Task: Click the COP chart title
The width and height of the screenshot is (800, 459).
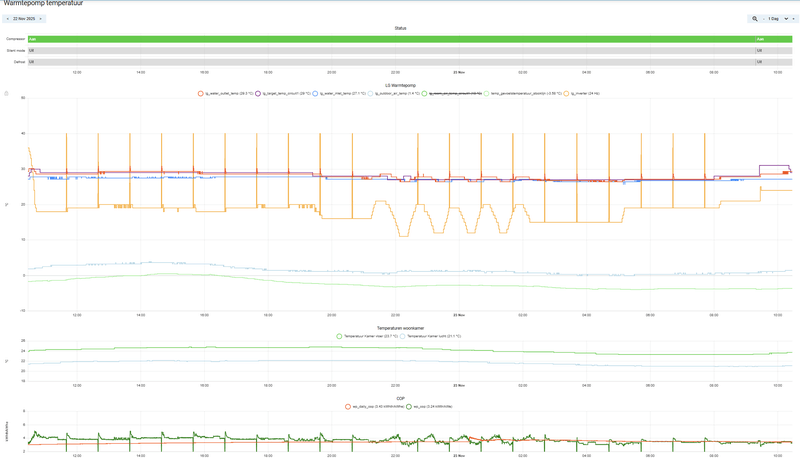Action: point(401,399)
